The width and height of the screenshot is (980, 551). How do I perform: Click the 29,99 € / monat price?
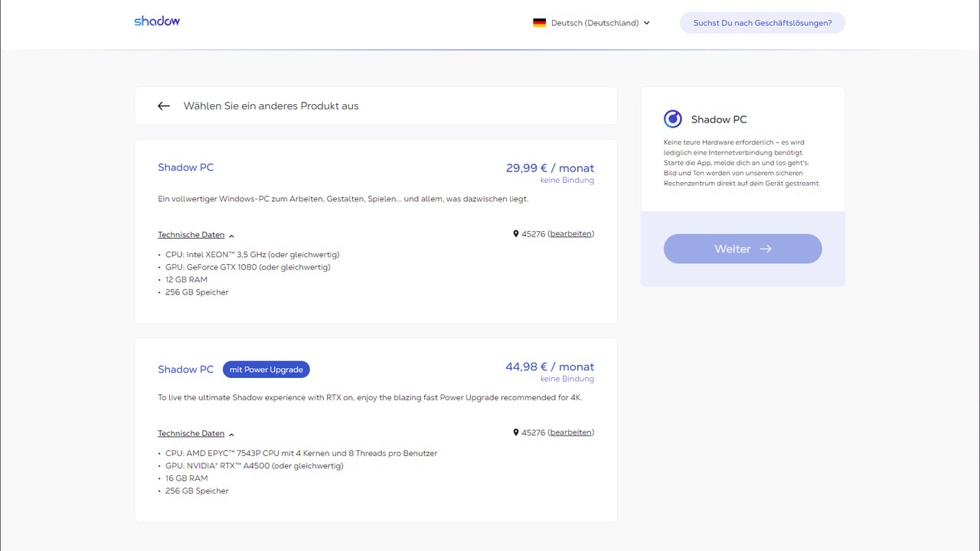coord(550,168)
